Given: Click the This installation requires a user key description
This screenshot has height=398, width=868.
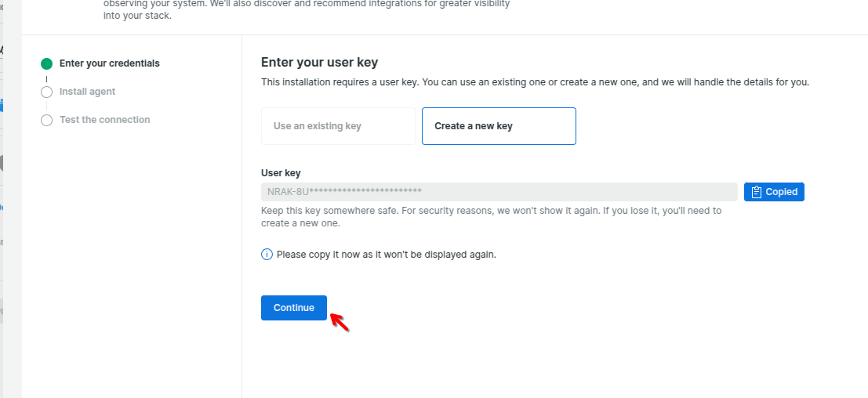Looking at the screenshot, I should [x=535, y=82].
